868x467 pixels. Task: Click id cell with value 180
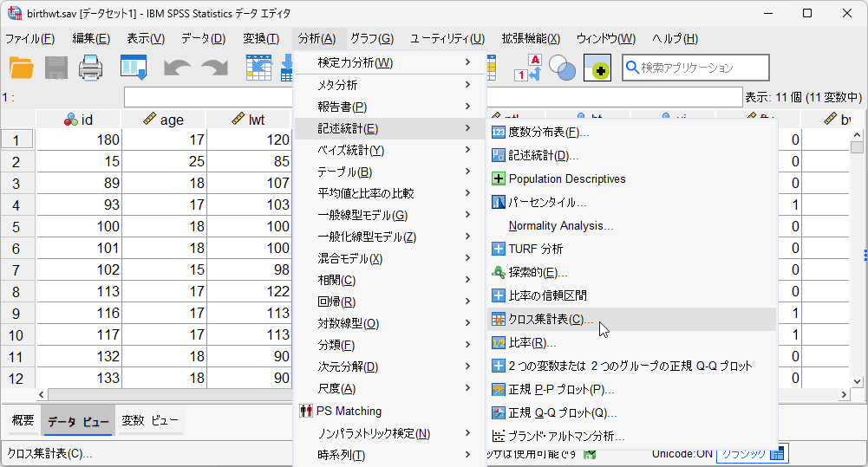coord(79,139)
